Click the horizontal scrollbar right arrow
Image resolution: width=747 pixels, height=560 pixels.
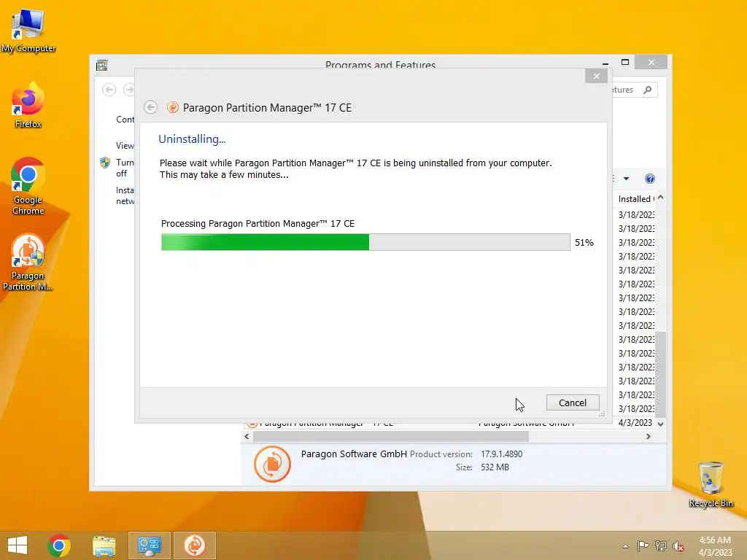648,436
